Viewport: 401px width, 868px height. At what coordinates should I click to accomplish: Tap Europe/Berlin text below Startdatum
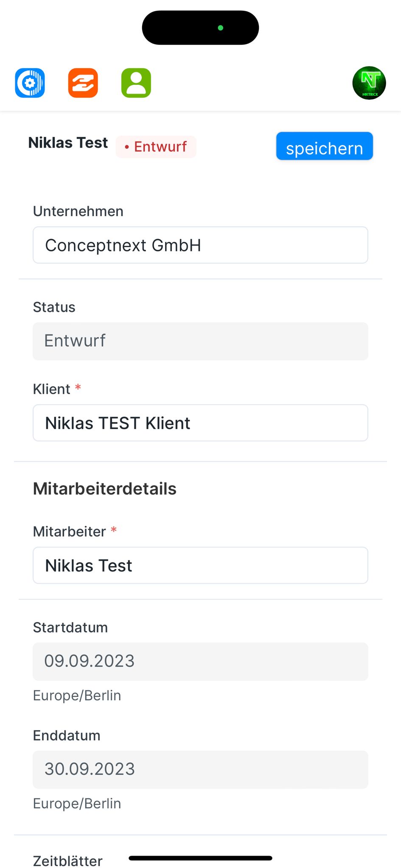tap(77, 696)
